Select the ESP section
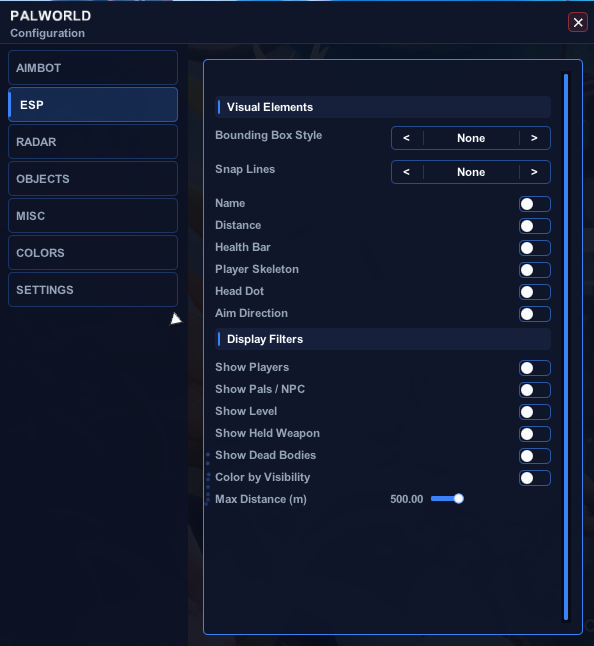594x646 pixels. coord(93,105)
